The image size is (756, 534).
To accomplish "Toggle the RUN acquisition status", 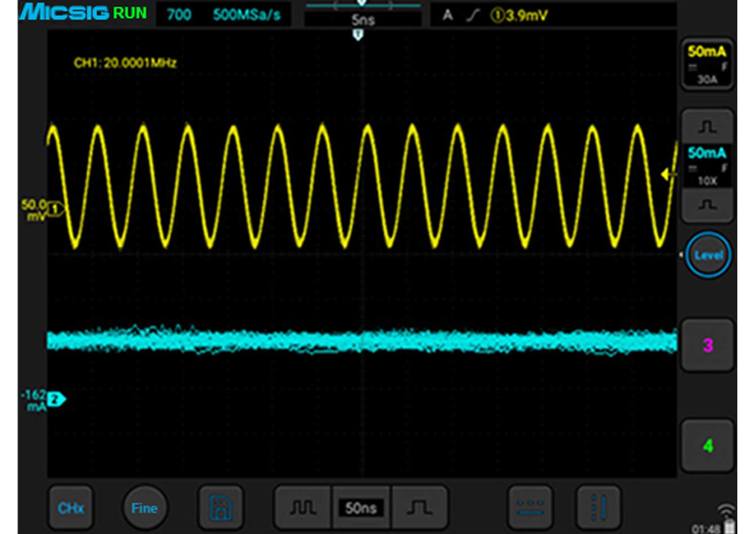I will coord(130,13).
